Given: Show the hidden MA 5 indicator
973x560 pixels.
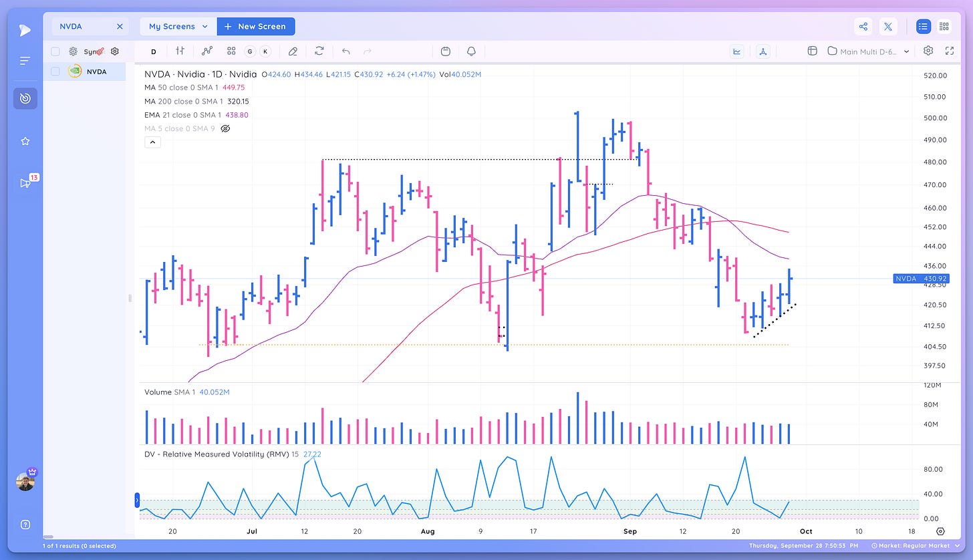Looking at the screenshot, I should [x=225, y=128].
